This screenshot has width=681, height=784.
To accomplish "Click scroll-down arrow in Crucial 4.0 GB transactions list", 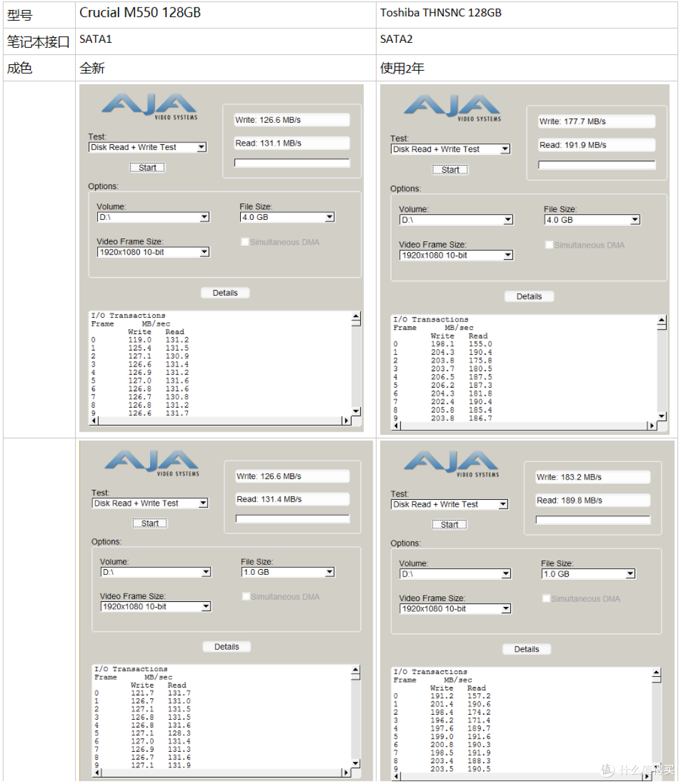I will 356,411.
